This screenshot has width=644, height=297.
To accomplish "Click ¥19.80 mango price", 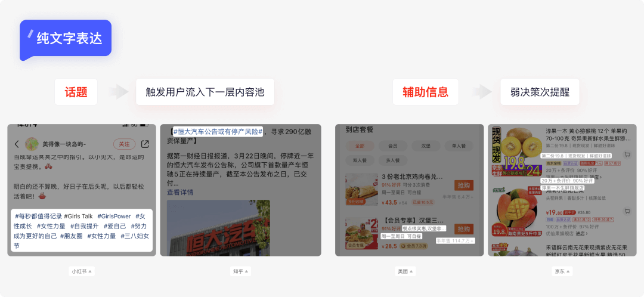I will (x=553, y=212).
